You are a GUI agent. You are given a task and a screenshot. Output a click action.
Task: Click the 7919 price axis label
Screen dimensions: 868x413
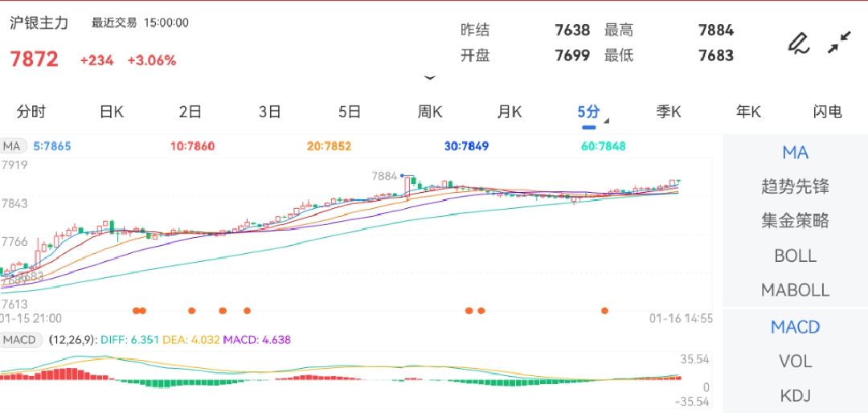14,165
